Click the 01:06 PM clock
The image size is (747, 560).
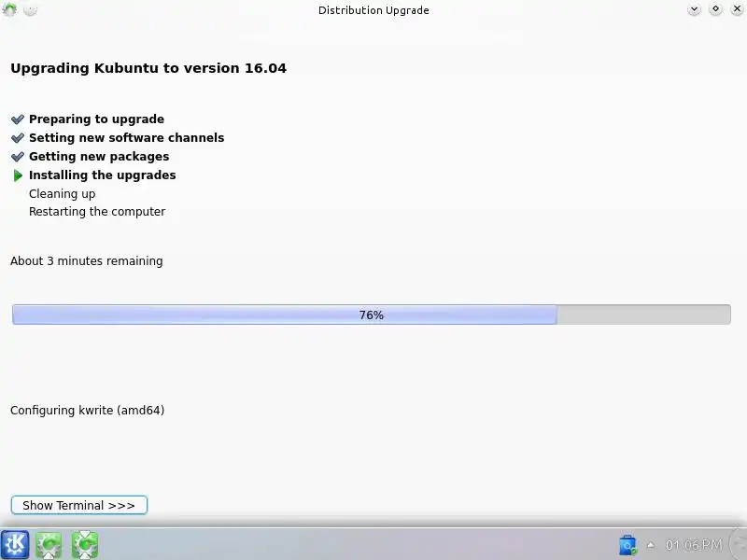(694, 545)
